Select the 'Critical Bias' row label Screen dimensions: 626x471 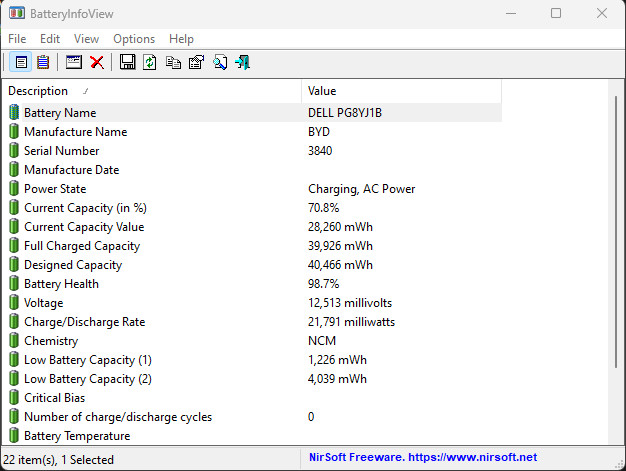[55, 398]
